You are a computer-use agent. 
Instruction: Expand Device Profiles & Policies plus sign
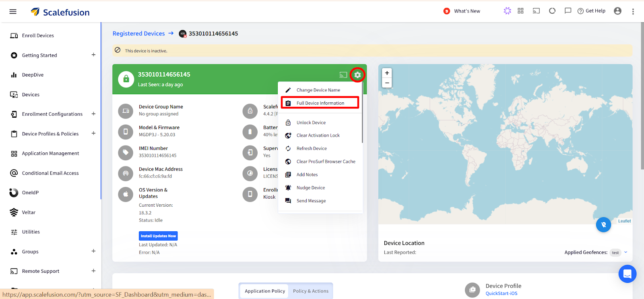tap(93, 133)
